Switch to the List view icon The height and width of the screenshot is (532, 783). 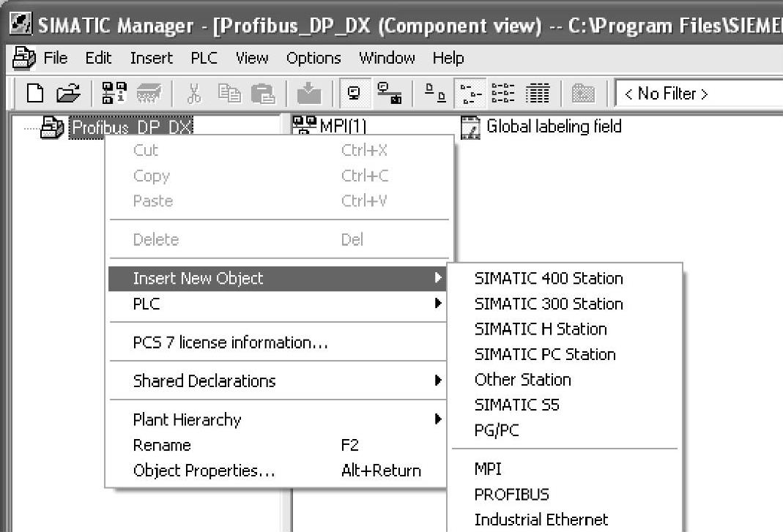point(502,94)
